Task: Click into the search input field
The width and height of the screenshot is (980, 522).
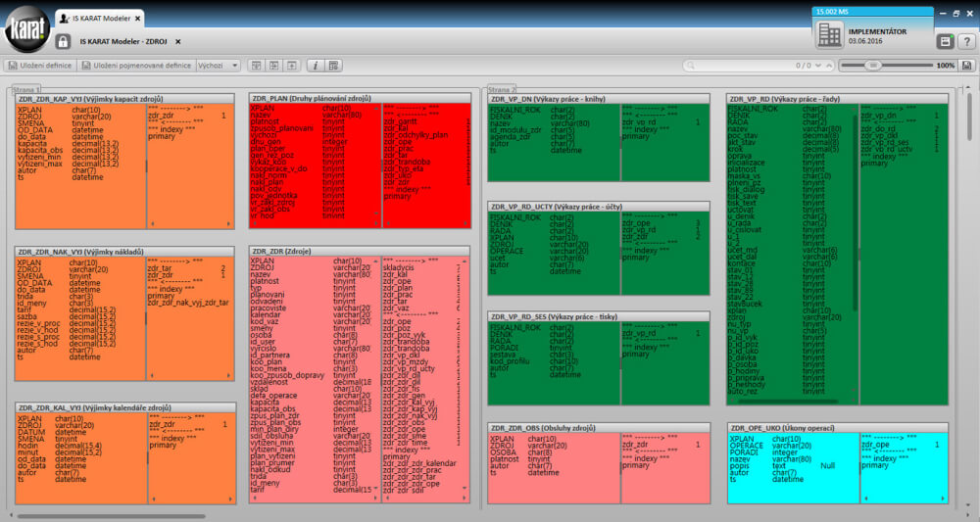Action: [744, 65]
